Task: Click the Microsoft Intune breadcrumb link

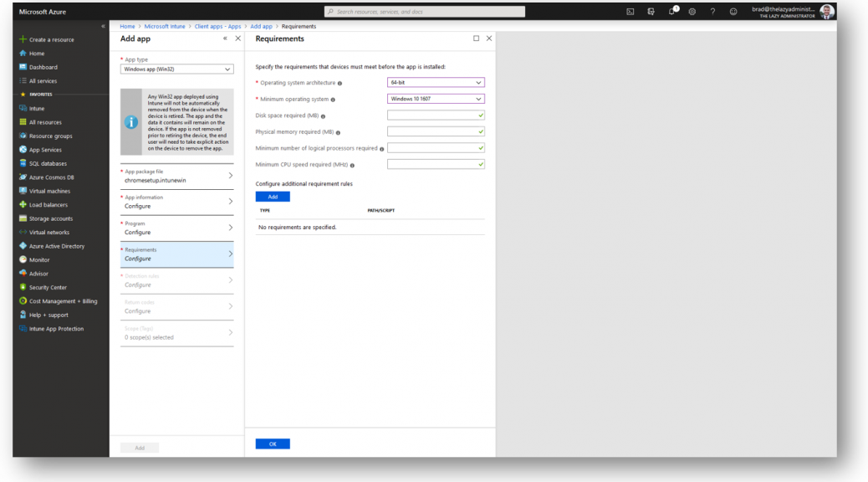Action: pyautogui.click(x=165, y=26)
